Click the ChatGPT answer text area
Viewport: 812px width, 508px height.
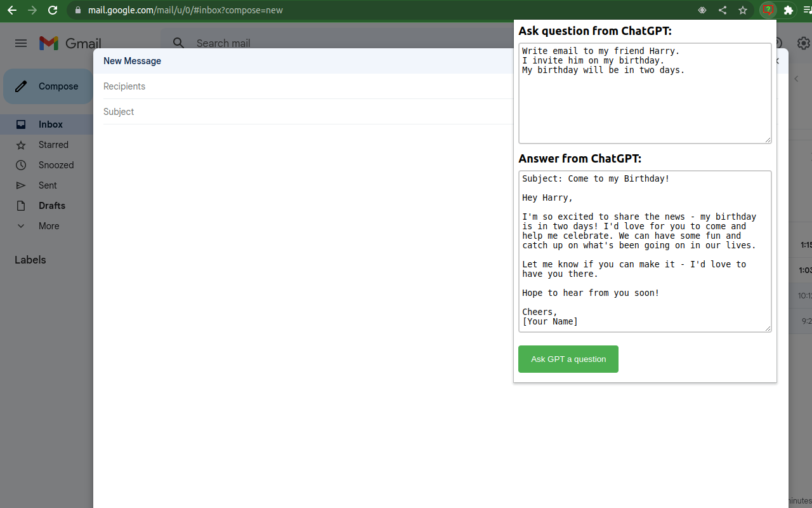pyautogui.click(x=645, y=251)
